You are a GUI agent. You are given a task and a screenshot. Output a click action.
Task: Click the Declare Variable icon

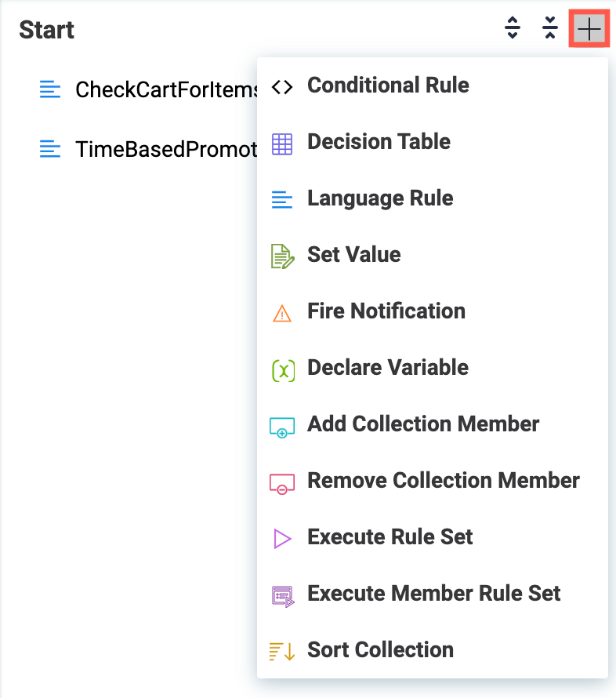click(282, 369)
